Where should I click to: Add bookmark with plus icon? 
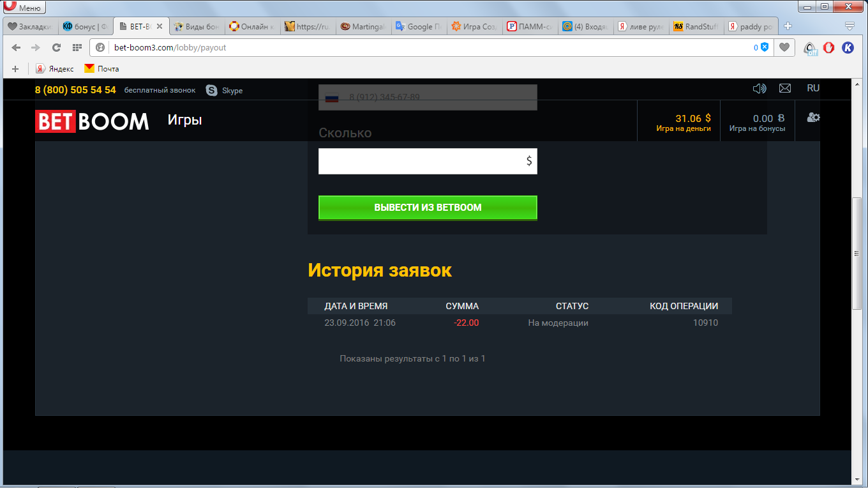[x=15, y=69]
